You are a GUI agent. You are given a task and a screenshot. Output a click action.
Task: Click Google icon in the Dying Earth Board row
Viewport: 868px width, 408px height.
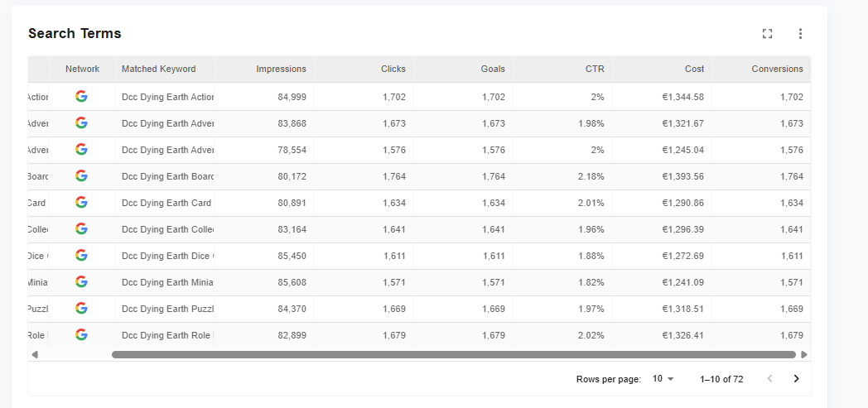81,176
